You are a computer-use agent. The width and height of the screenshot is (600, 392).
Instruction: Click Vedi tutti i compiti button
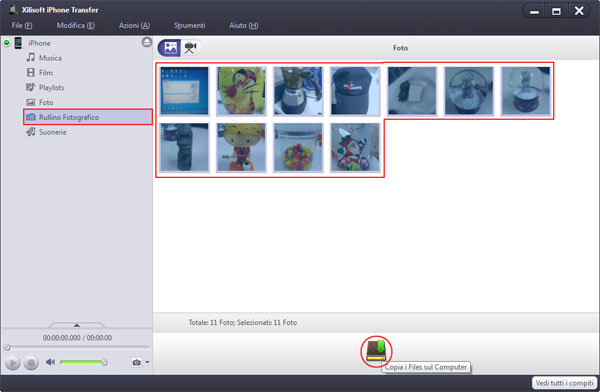pos(564,383)
